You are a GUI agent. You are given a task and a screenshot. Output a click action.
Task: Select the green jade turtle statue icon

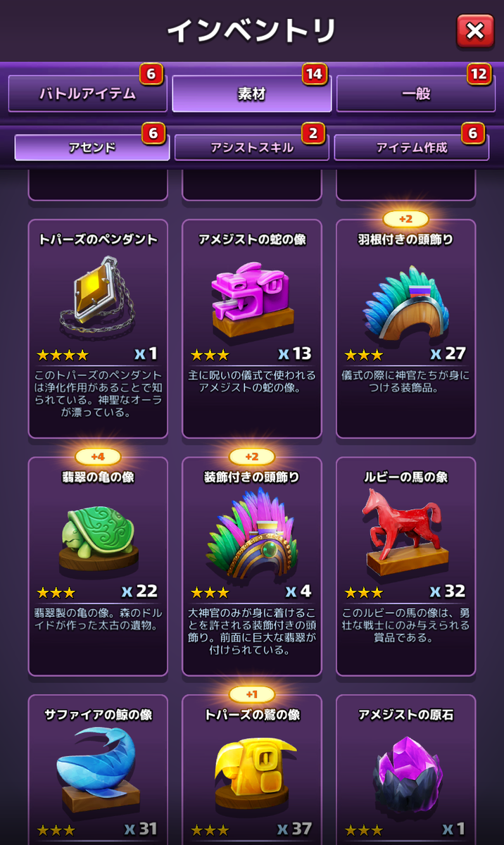(x=97, y=537)
